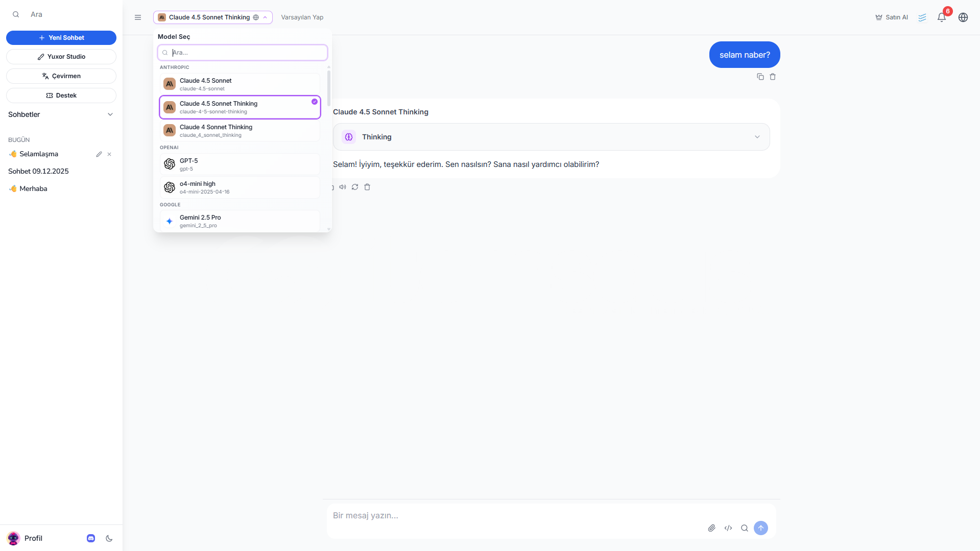Choose the o4-mini high model
Screen dimensions: 980x551
click(240, 187)
